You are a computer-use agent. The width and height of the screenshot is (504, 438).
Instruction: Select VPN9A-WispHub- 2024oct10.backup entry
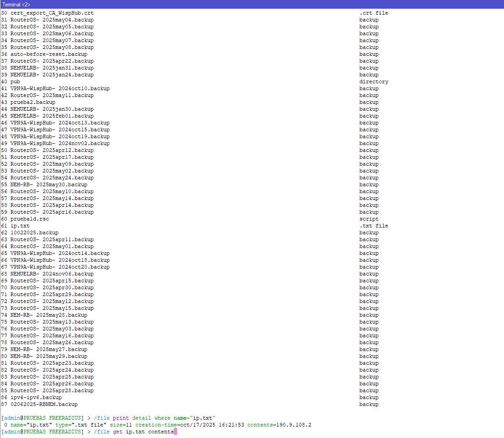click(x=60, y=88)
